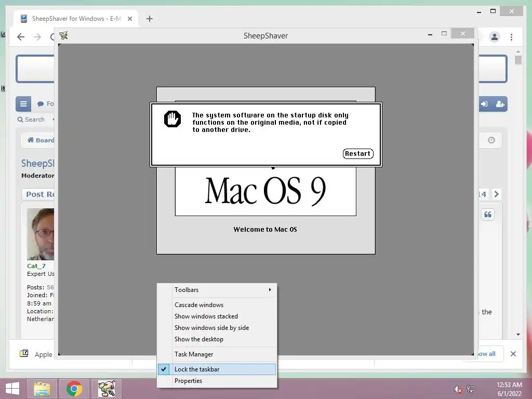Close the Chrome downloads bar
The image size is (532, 399).
click(513, 354)
